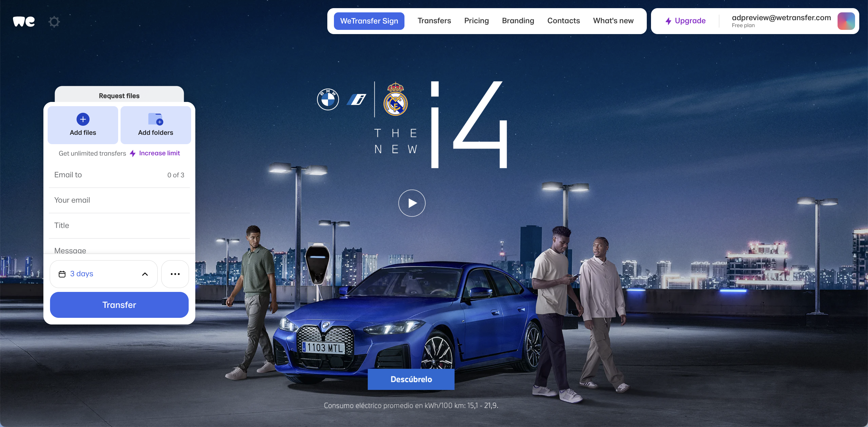Click the WeTransfer logo

click(x=24, y=21)
